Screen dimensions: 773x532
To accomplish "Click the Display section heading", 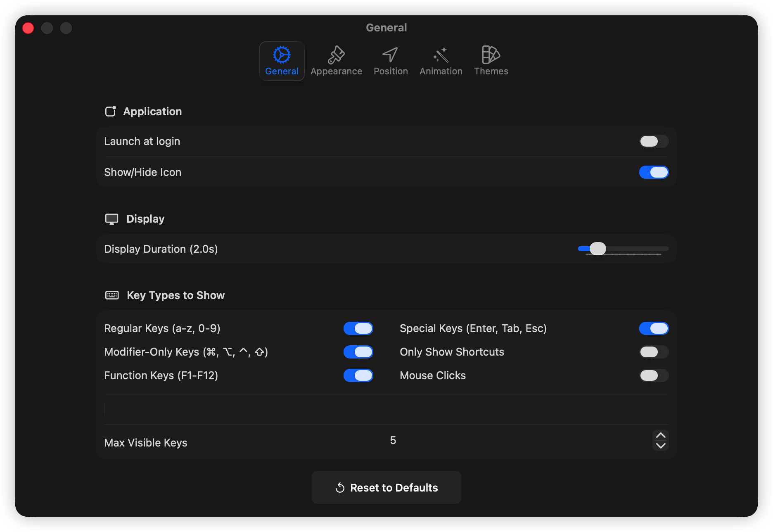I will tap(145, 219).
